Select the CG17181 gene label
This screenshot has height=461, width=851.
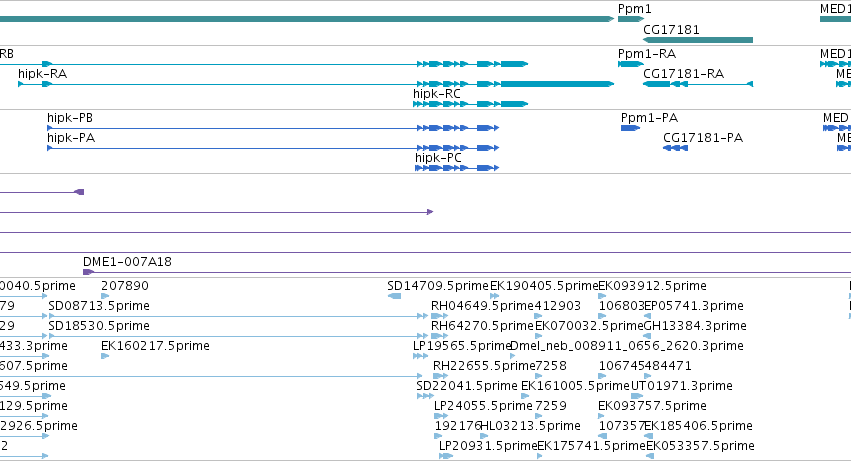click(x=671, y=29)
